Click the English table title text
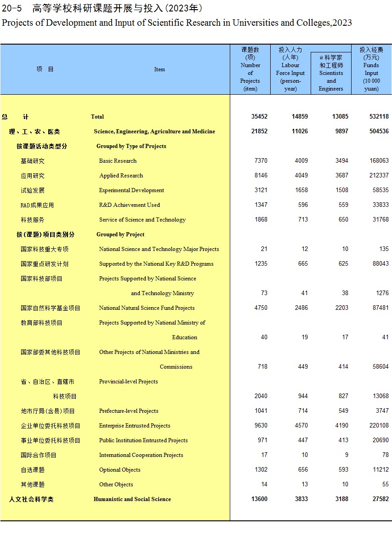The height and width of the screenshot is (536, 392). [176, 23]
